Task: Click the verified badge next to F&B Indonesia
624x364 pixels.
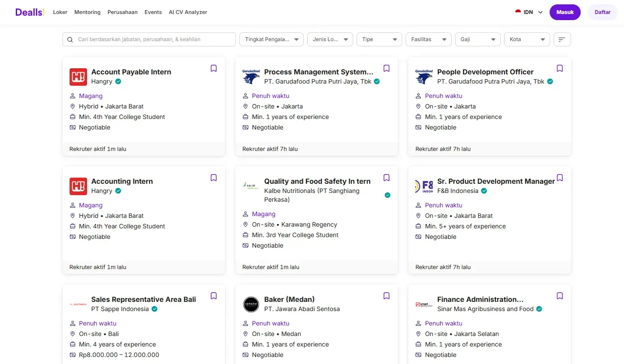Action: pyautogui.click(x=484, y=191)
